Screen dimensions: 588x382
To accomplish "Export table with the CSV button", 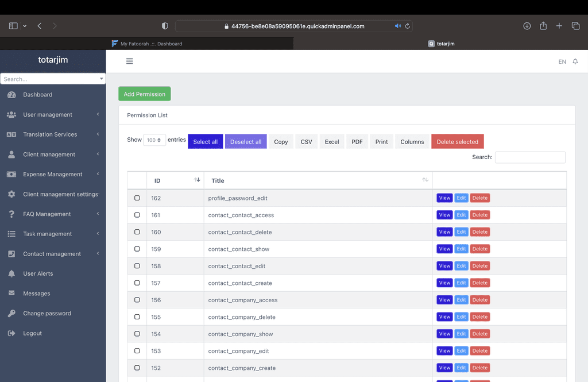I will (x=306, y=141).
